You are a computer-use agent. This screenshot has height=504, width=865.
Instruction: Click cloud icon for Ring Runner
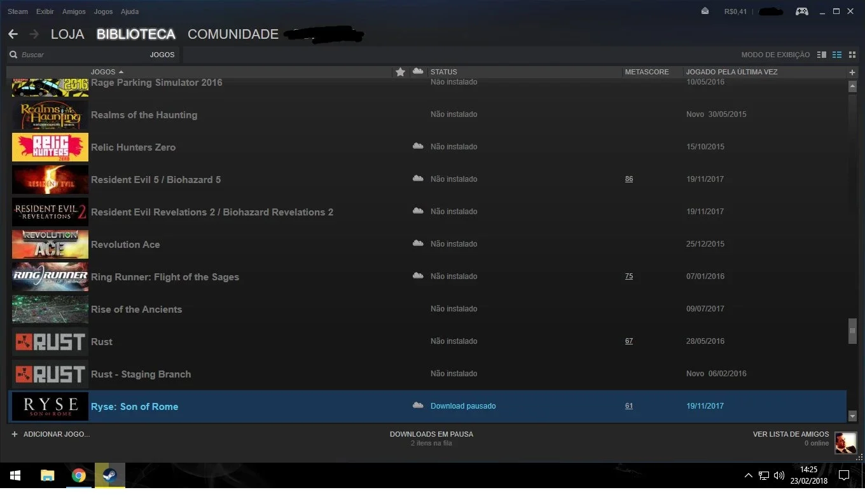(x=418, y=276)
